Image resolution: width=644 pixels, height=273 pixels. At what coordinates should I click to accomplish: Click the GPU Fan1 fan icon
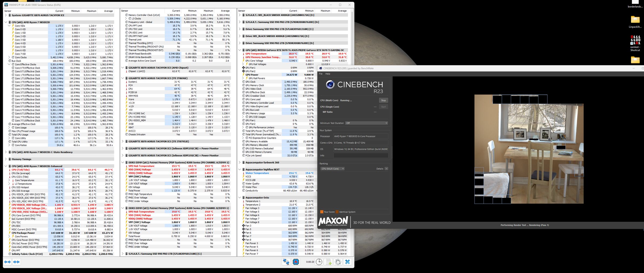243,68
